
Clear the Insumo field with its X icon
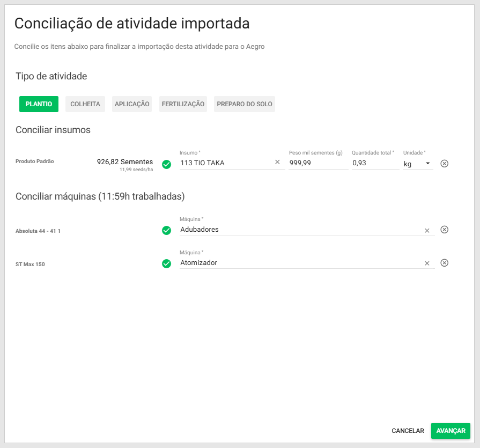pos(277,163)
